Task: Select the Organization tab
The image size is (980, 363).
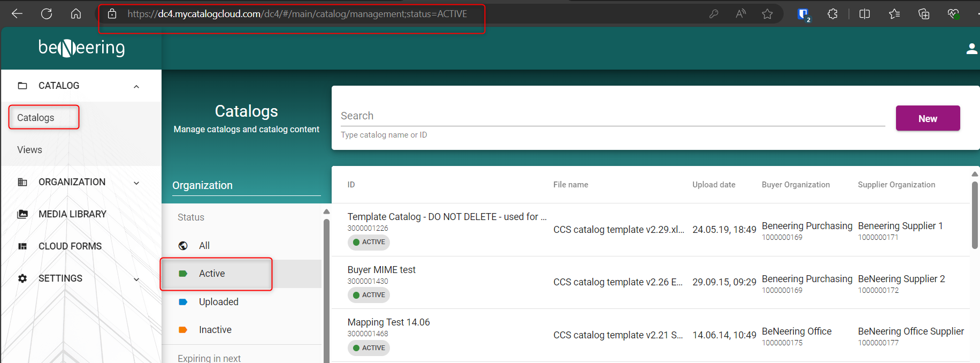Action: (203, 185)
